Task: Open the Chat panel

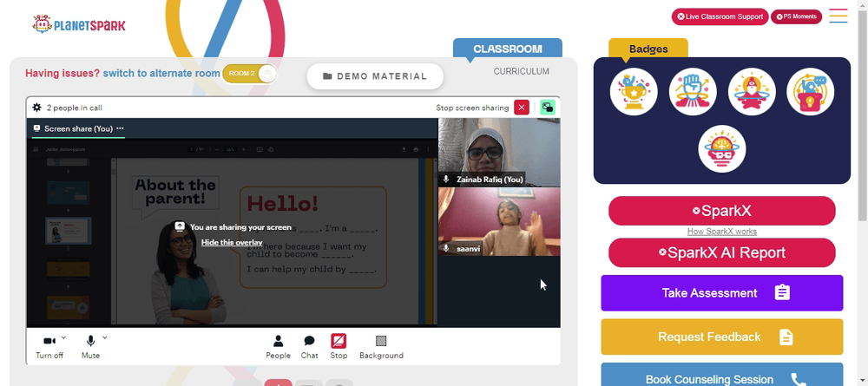Action: coord(310,347)
